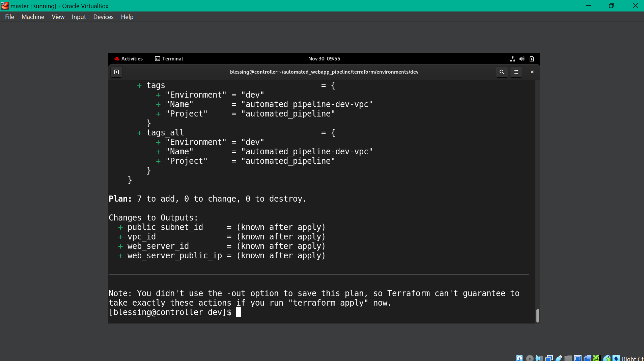The height and width of the screenshot is (361, 644).
Task: Open the terminal hamburger menu
Action: (516, 72)
